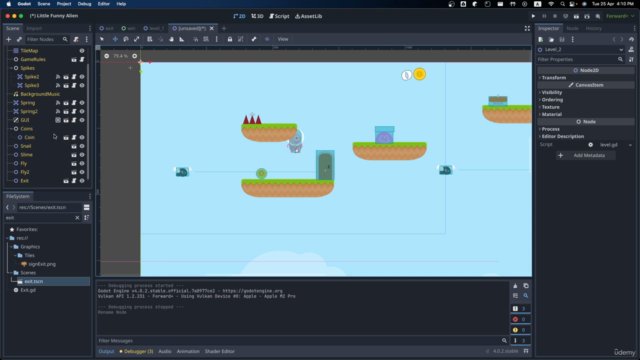Zoom out the 2D viewport
Screen dimensions: 640x360
click(107, 56)
